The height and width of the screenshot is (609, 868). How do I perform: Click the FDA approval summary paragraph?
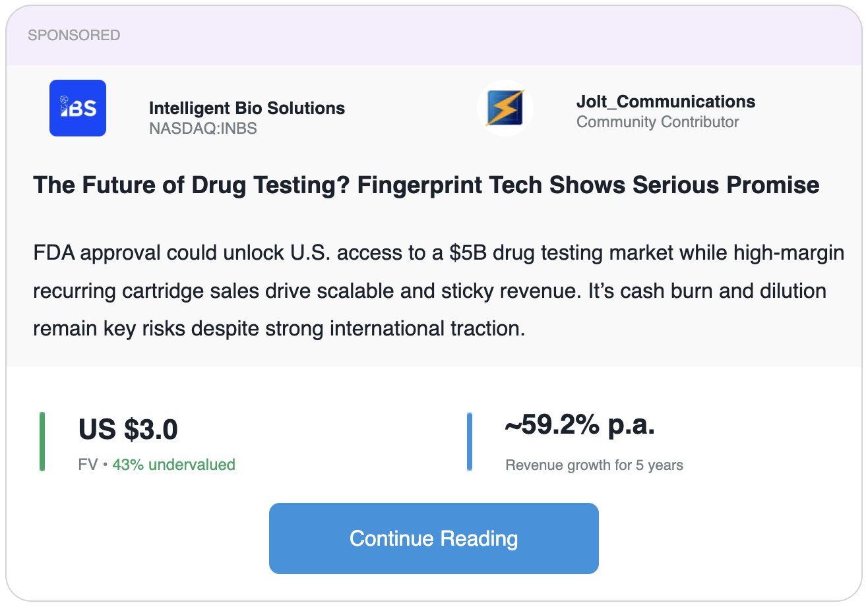click(x=439, y=290)
